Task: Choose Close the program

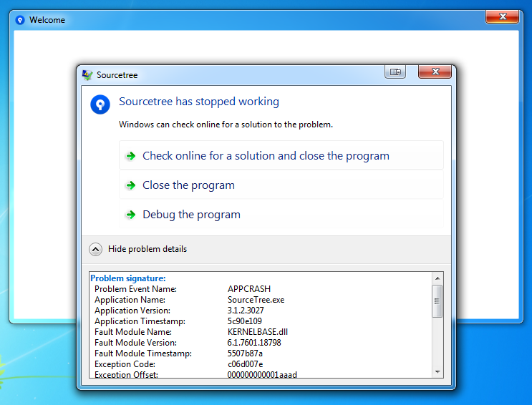Action: (281, 185)
